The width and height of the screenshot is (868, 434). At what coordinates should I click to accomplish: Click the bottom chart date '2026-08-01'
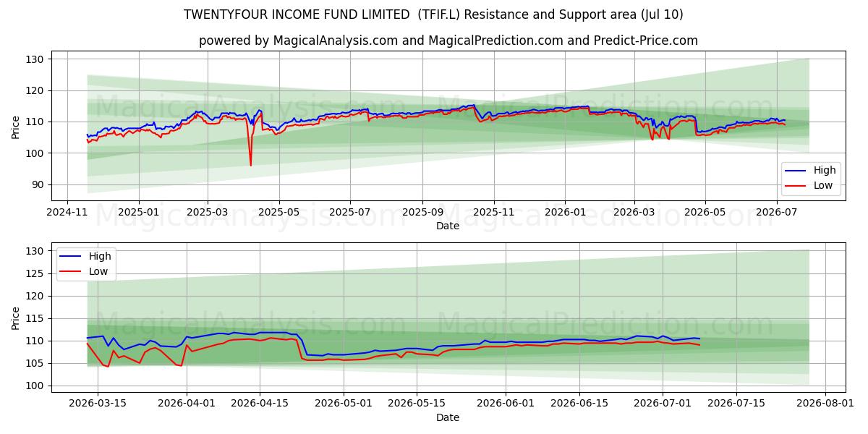(x=825, y=404)
